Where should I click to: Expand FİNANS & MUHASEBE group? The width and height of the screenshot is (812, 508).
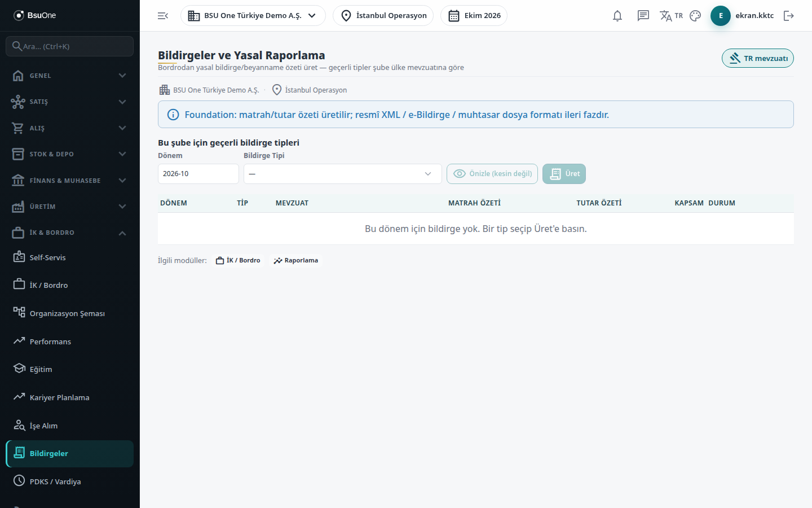click(x=70, y=181)
